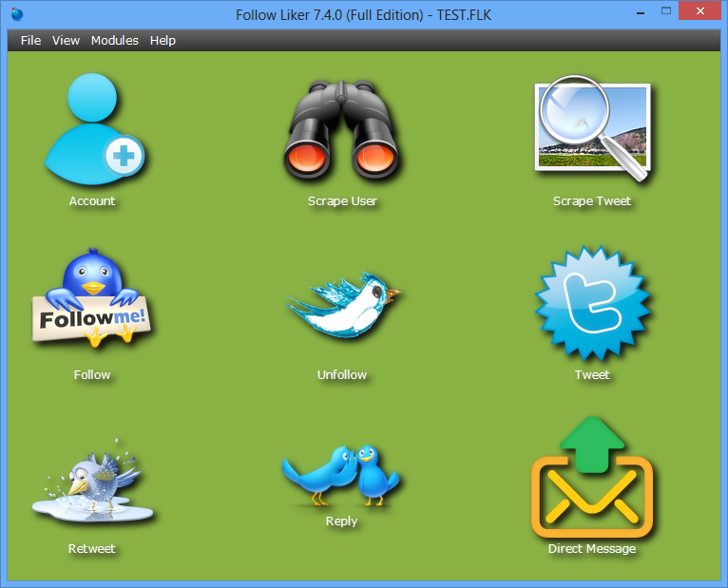Open the Unfollow flying bird icon

click(343, 305)
